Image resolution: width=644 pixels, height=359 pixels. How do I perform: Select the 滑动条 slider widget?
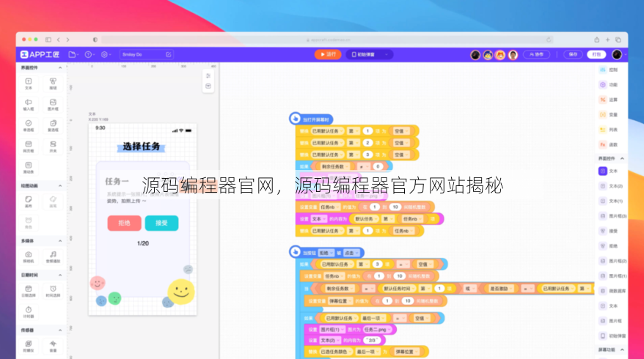[x=29, y=167]
